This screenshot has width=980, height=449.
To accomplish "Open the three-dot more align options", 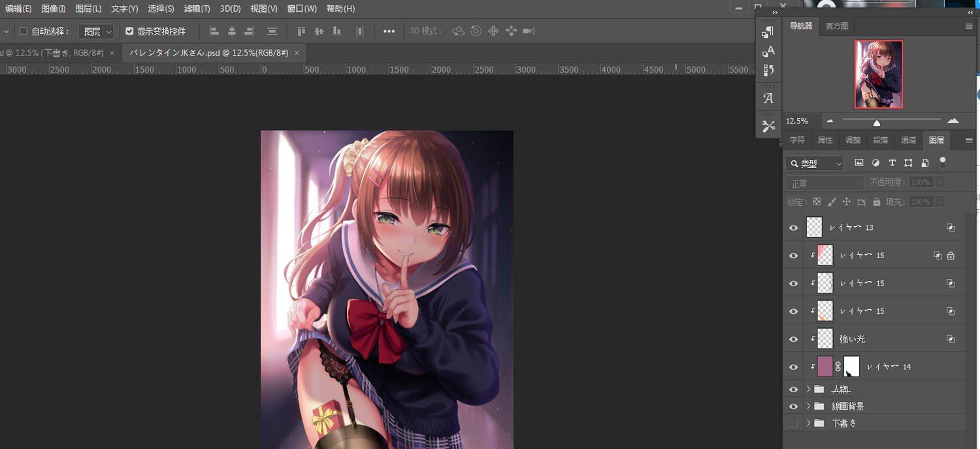I will pos(389,31).
